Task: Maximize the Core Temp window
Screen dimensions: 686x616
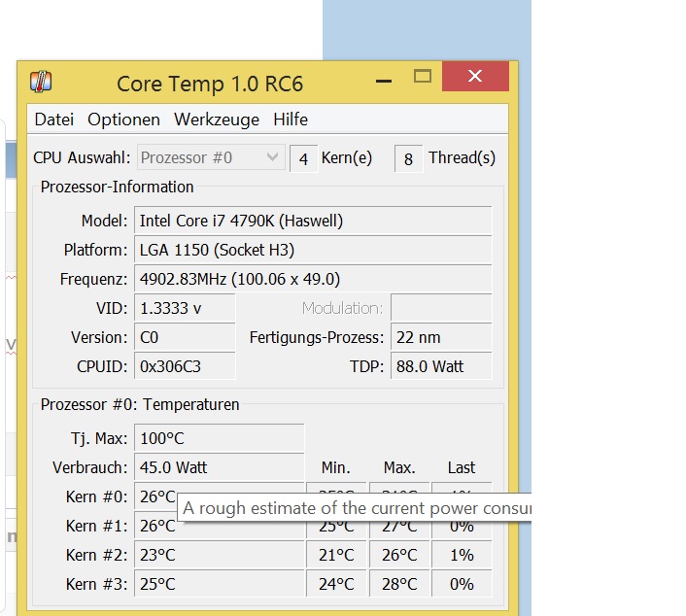Action: coord(423,77)
